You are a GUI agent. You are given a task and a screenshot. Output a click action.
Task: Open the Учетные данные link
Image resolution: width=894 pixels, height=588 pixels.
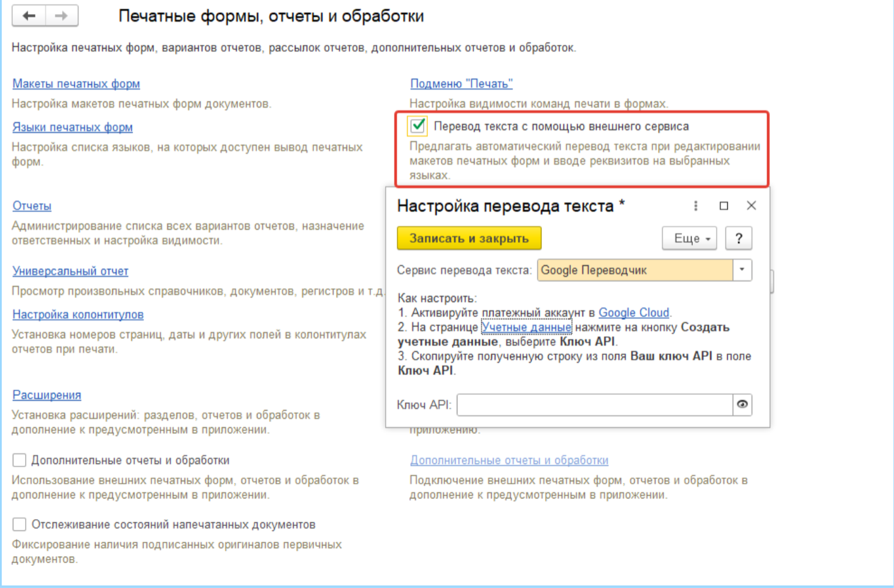[x=526, y=327]
